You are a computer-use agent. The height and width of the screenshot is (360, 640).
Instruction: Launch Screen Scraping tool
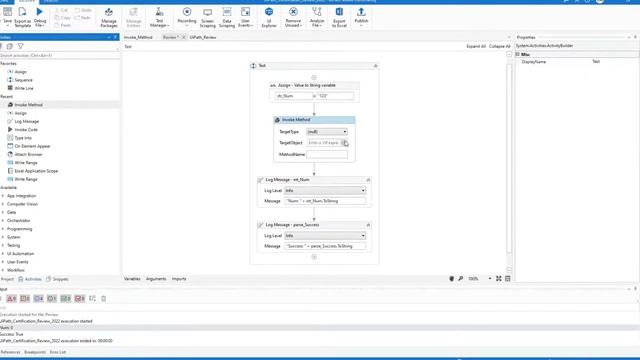(207, 18)
